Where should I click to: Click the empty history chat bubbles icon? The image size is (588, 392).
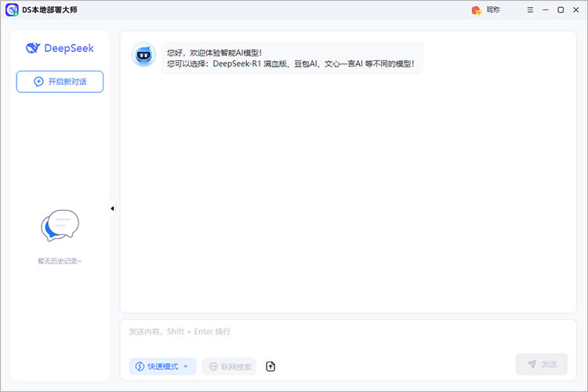tap(60, 225)
